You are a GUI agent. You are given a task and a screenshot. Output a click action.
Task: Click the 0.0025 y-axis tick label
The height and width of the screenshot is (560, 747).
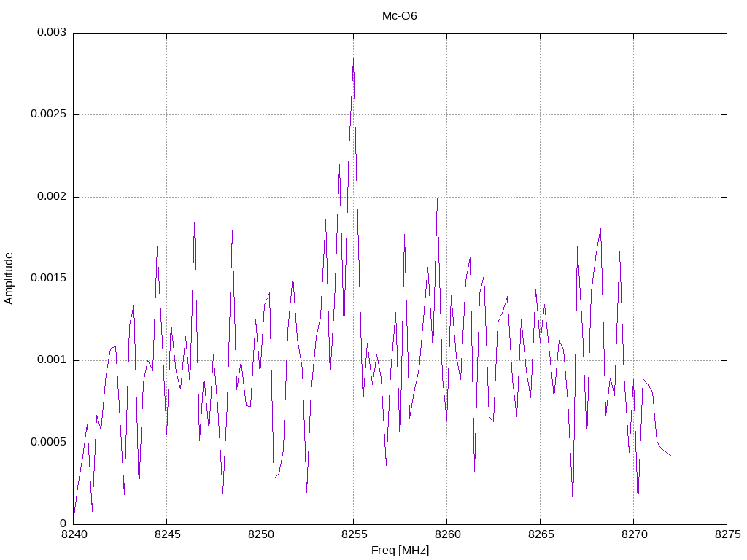pyautogui.click(x=48, y=114)
